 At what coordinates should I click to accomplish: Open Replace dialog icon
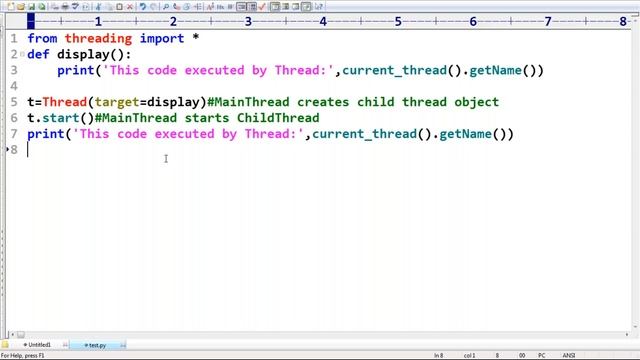(x=176, y=7)
